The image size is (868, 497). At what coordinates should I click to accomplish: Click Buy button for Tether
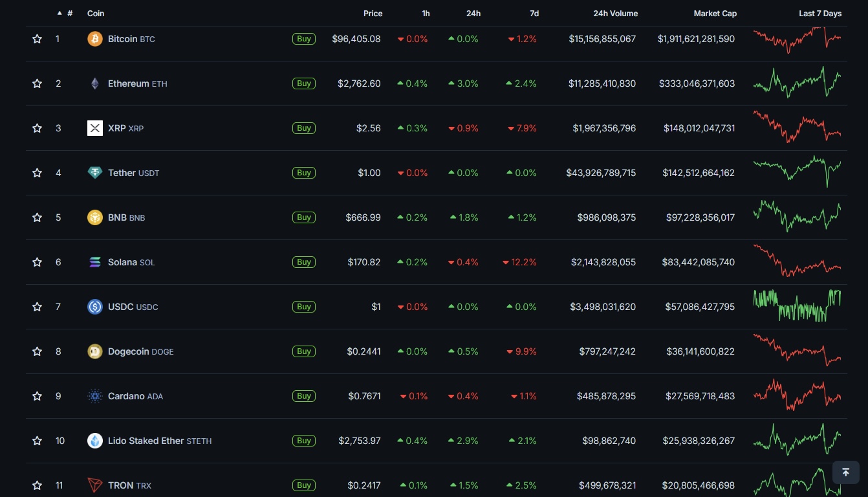304,173
